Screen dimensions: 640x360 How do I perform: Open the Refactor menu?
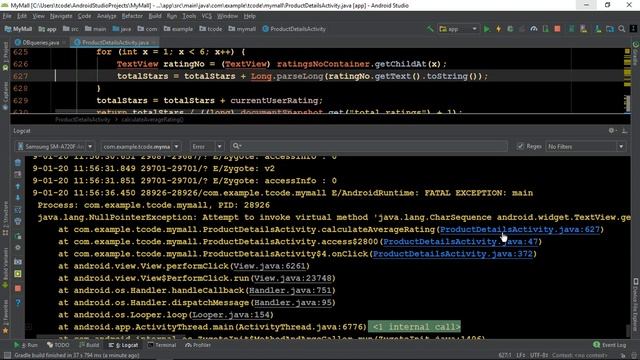[132, 16]
